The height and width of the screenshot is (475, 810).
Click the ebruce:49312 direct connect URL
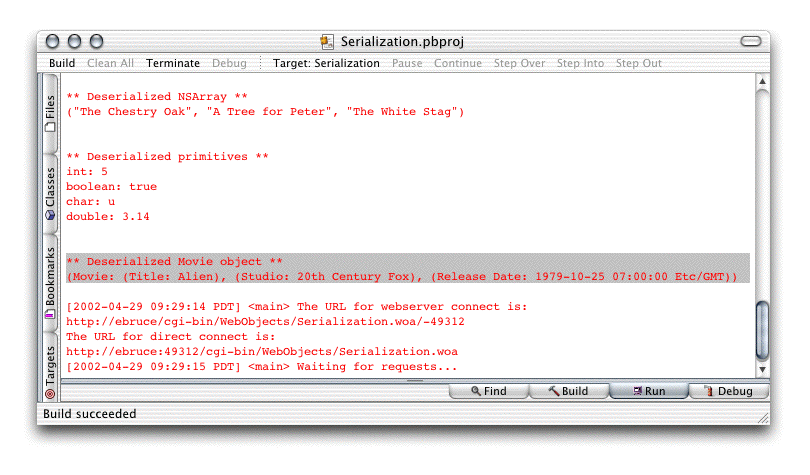point(262,351)
